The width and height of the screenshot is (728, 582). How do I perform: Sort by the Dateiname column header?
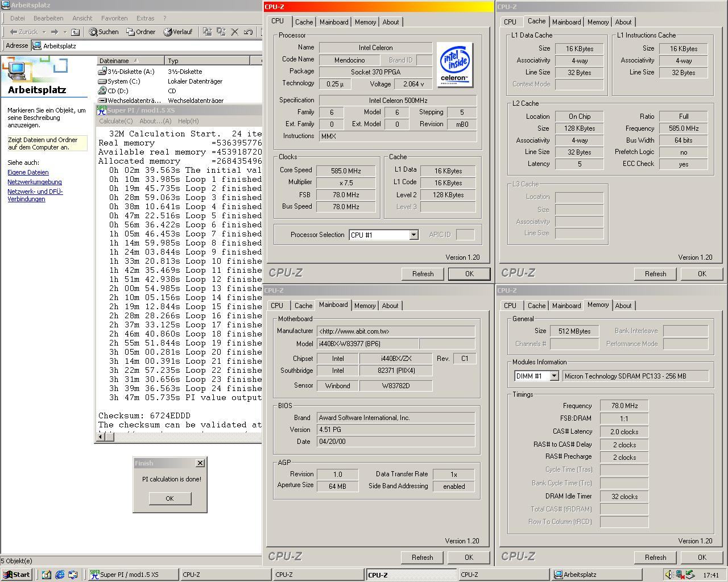(130, 61)
